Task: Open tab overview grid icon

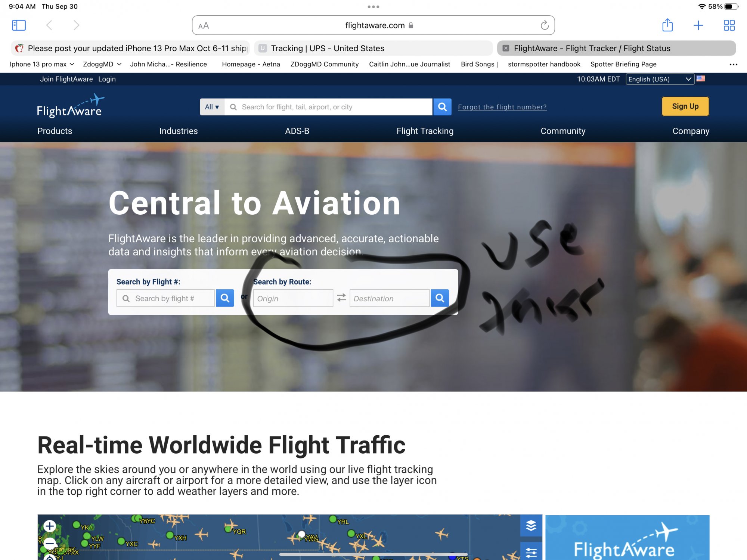Action: click(x=729, y=25)
